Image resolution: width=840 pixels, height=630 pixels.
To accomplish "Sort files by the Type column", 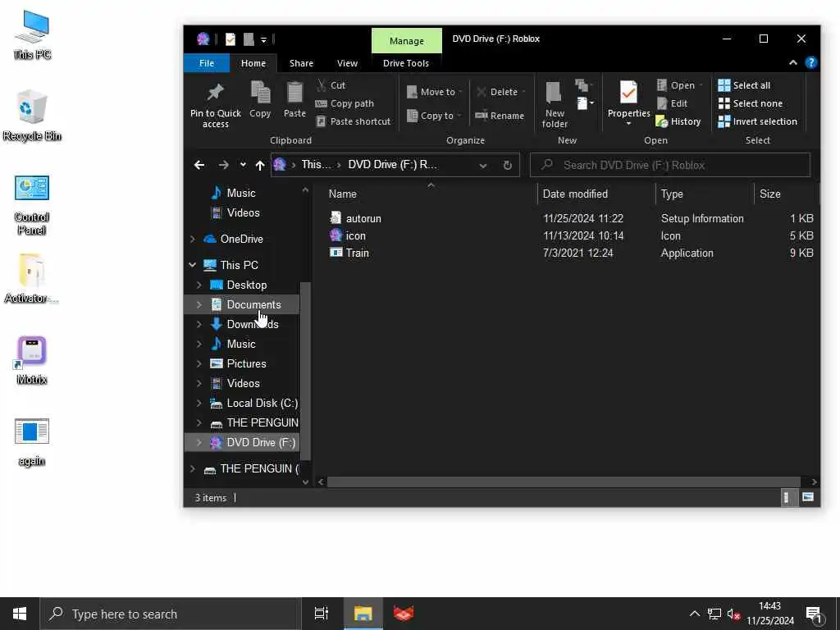I will pyautogui.click(x=705, y=194).
